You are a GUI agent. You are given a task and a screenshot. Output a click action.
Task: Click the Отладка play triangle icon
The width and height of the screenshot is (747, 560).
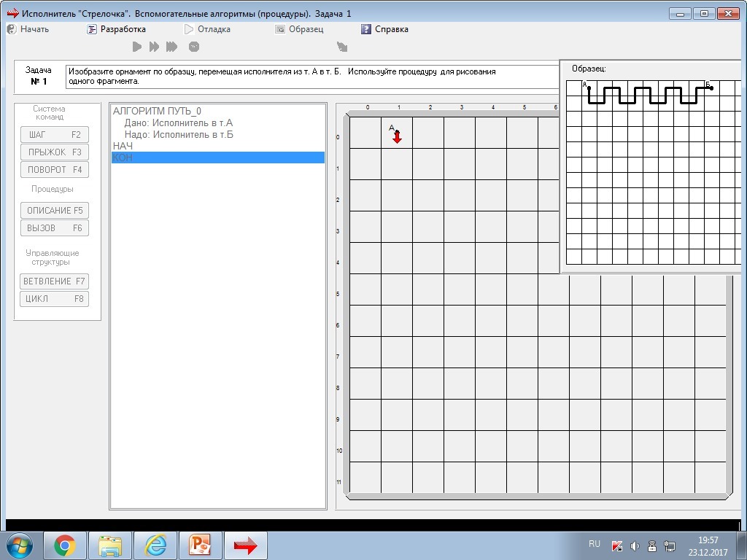[x=189, y=29]
